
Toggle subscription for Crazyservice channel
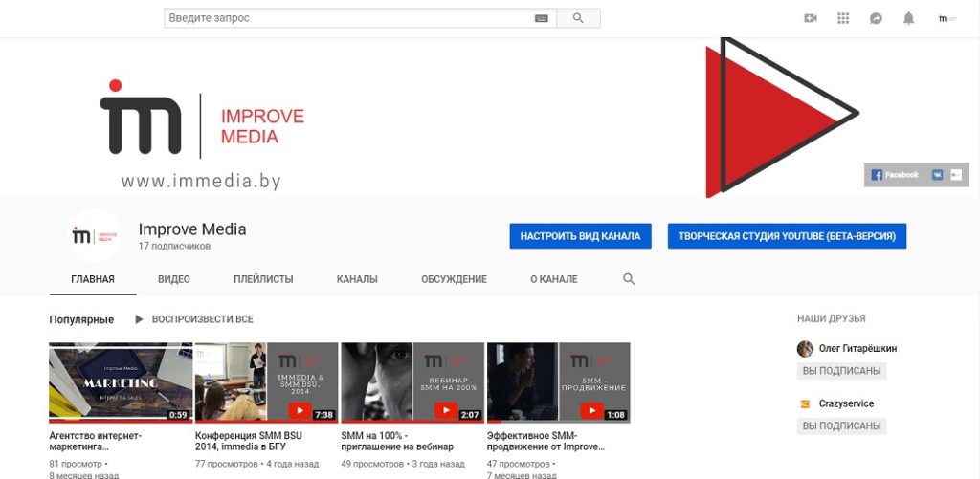[x=841, y=426]
